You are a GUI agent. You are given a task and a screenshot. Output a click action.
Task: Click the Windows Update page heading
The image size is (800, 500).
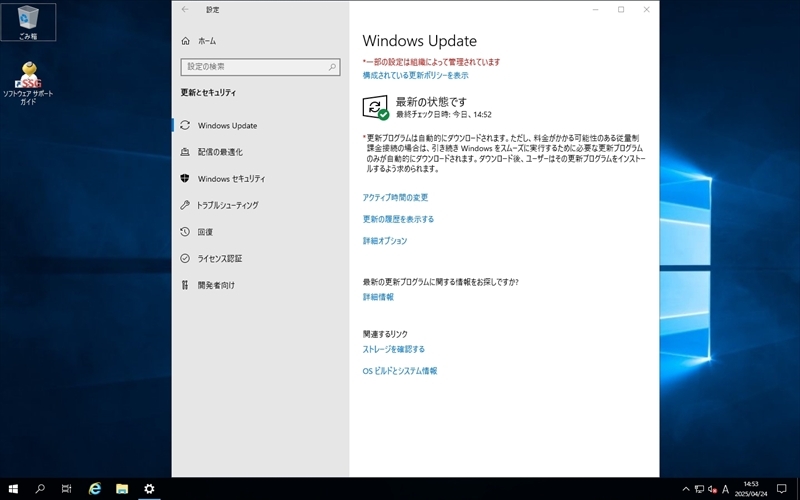coord(419,41)
